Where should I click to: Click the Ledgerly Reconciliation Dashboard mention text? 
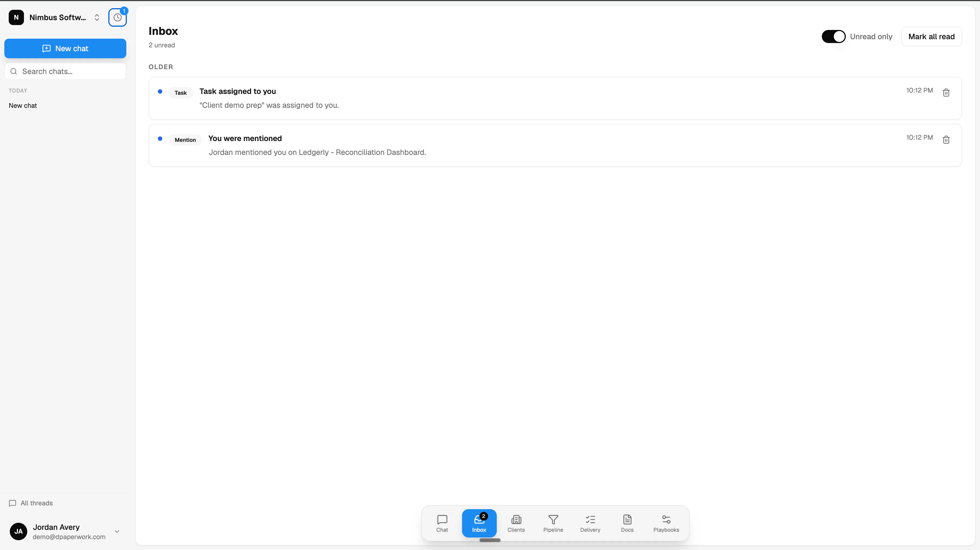[317, 152]
